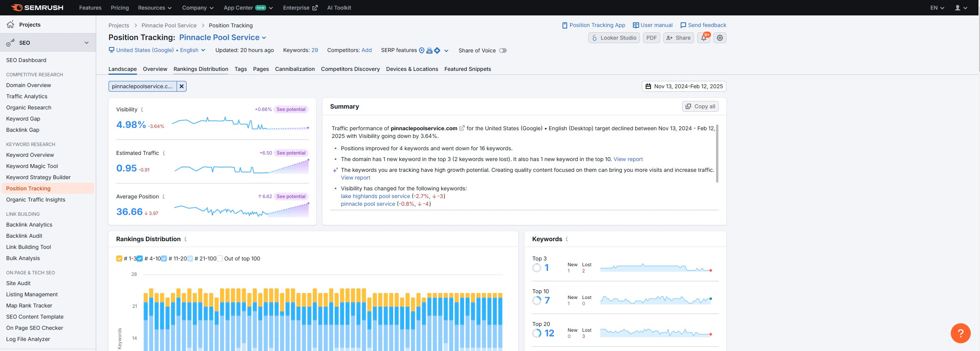The width and height of the screenshot is (980, 351).
Task: Open the settings gear icon
Action: click(720, 38)
